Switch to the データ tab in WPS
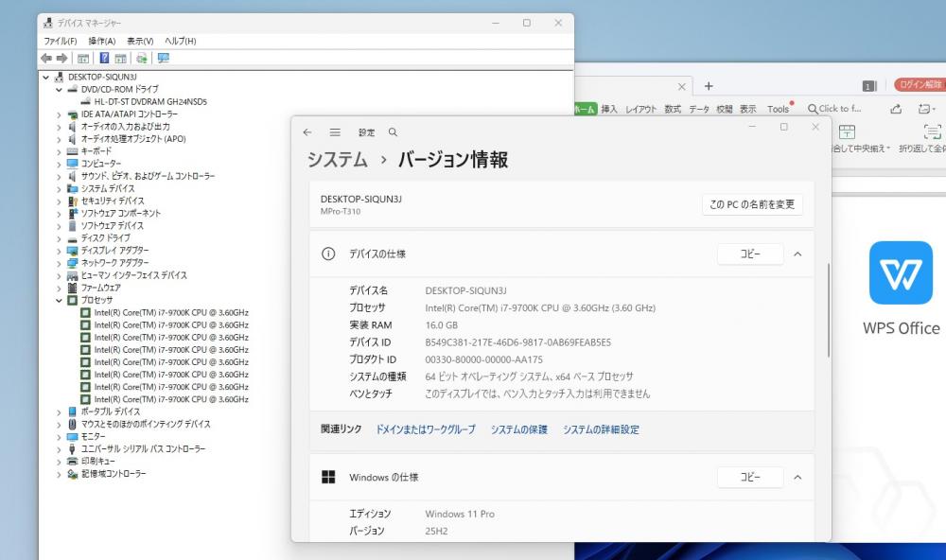946x560 pixels. (x=699, y=109)
